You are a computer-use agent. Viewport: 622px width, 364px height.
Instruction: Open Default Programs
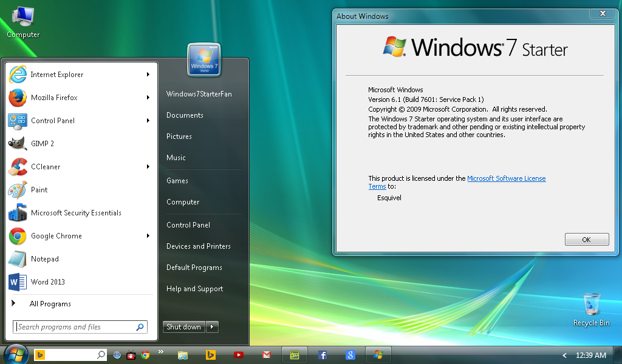click(194, 268)
